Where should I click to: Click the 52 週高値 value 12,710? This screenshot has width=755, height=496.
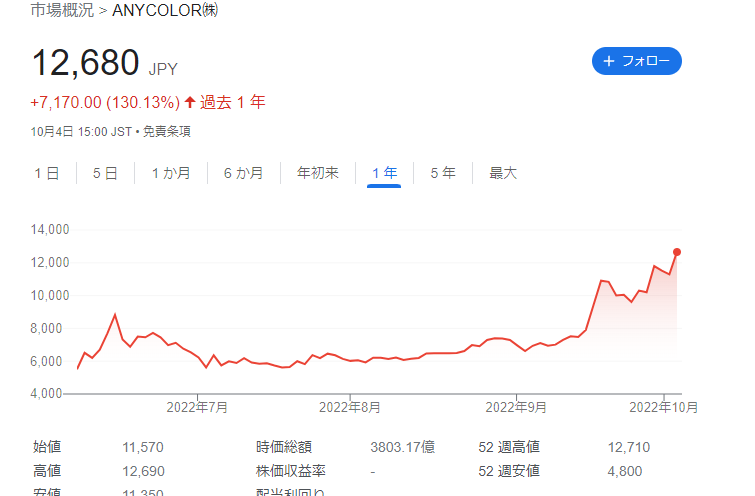[629, 447]
